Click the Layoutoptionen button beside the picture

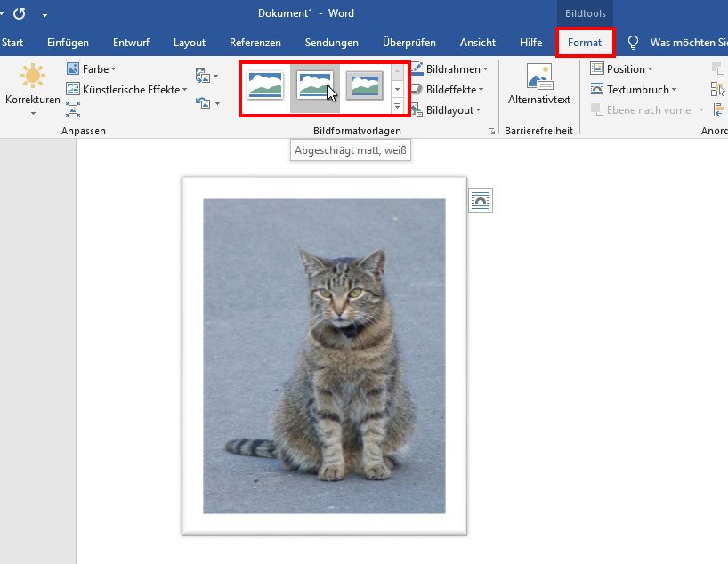pos(481,200)
